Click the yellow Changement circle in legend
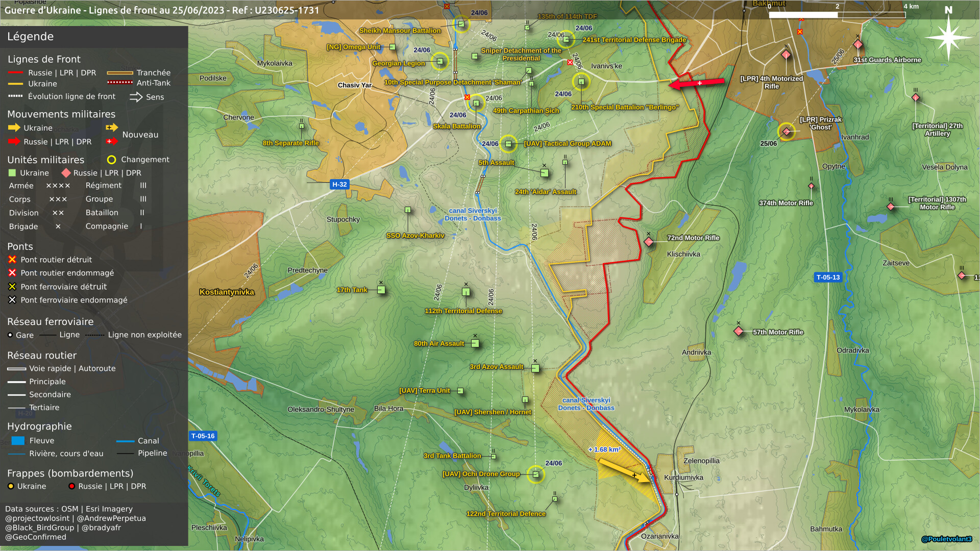This screenshot has height=551, width=980. click(x=111, y=160)
